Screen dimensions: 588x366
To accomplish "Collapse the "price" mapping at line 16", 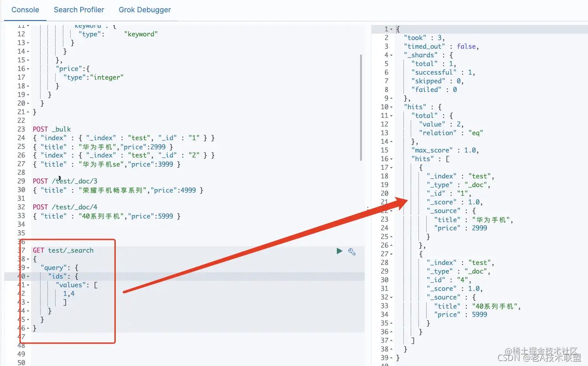I will pyautogui.click(x=28, y=69).
